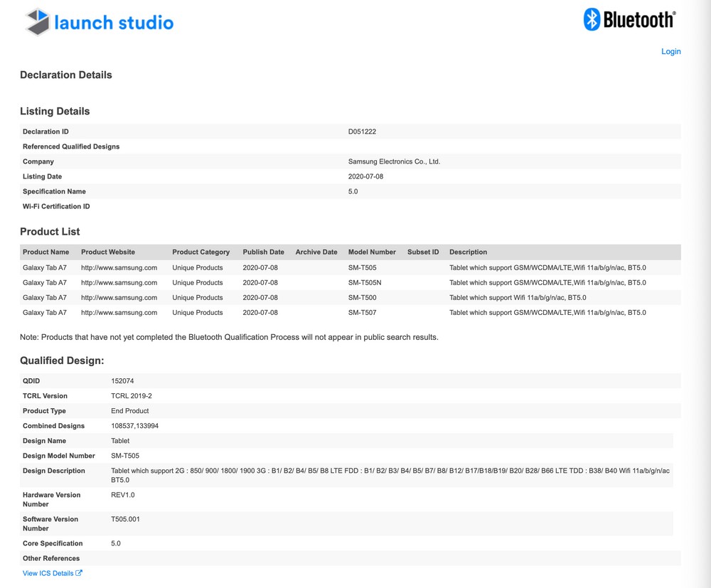Open View ICS Details link
711x588 pixels.
click(48, 573)
